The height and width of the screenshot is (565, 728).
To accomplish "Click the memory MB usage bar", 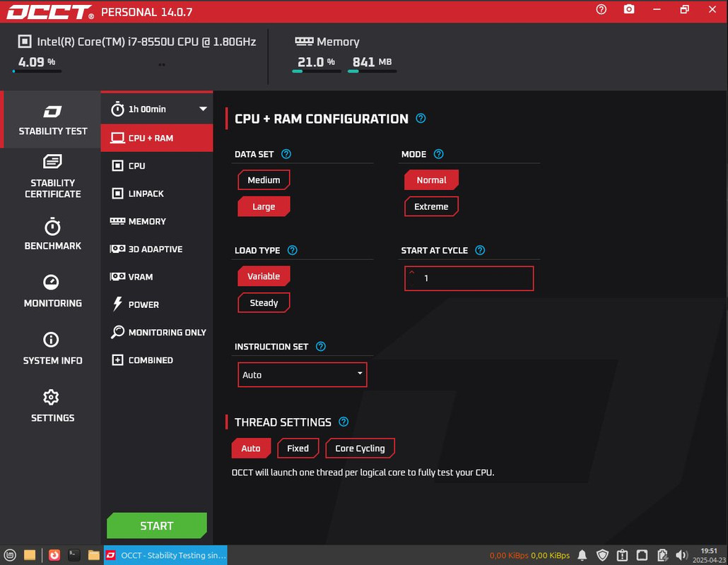I will pyautogui.click(x=372, y=71).
